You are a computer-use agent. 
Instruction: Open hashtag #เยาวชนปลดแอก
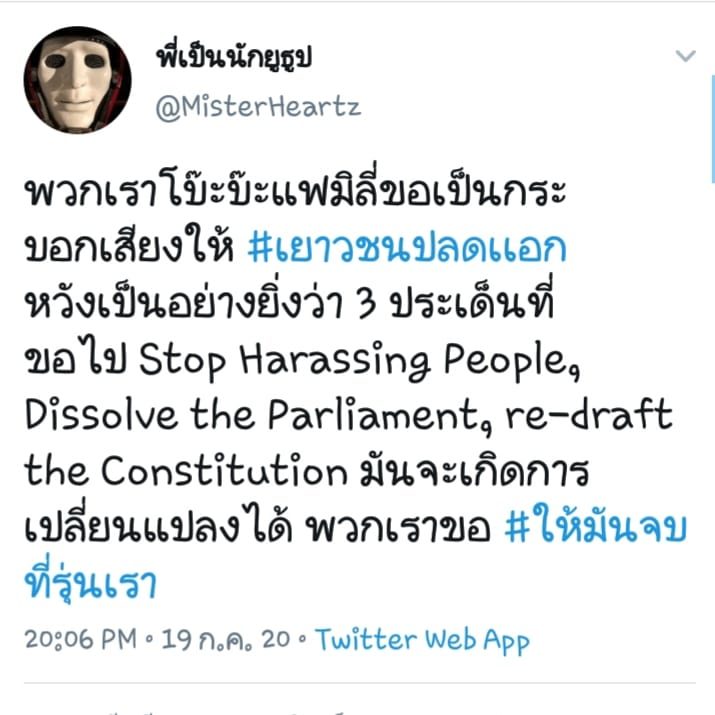point(407,248)
